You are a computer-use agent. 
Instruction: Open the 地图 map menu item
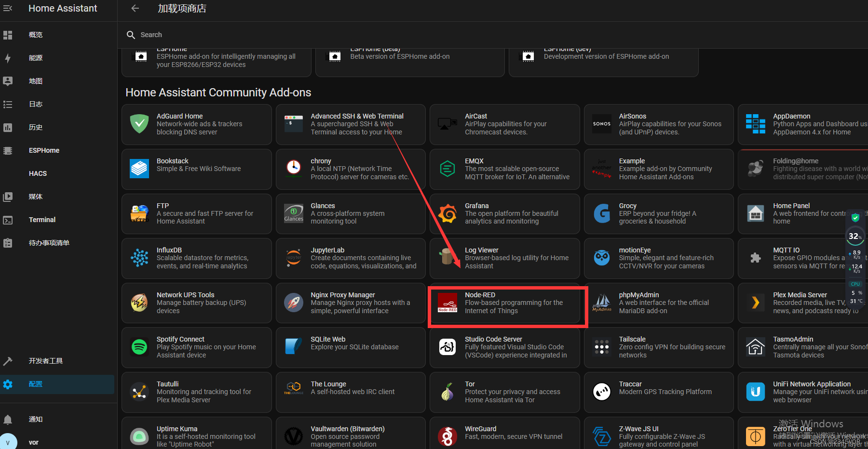click(58, 81)
